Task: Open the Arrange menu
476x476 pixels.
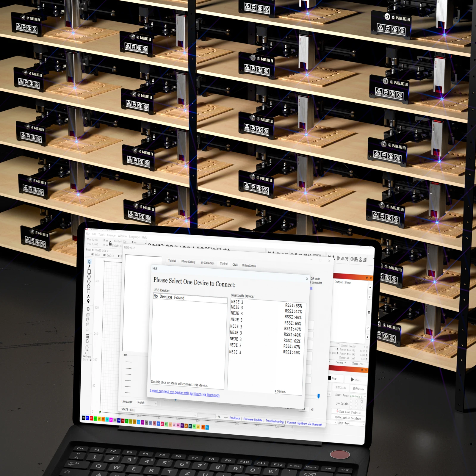Action: [x=111, y=235]
